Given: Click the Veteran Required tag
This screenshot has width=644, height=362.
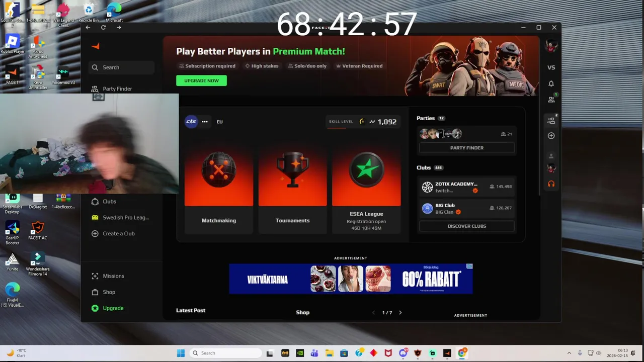Looking at the screenshot, I should point(359,66).
